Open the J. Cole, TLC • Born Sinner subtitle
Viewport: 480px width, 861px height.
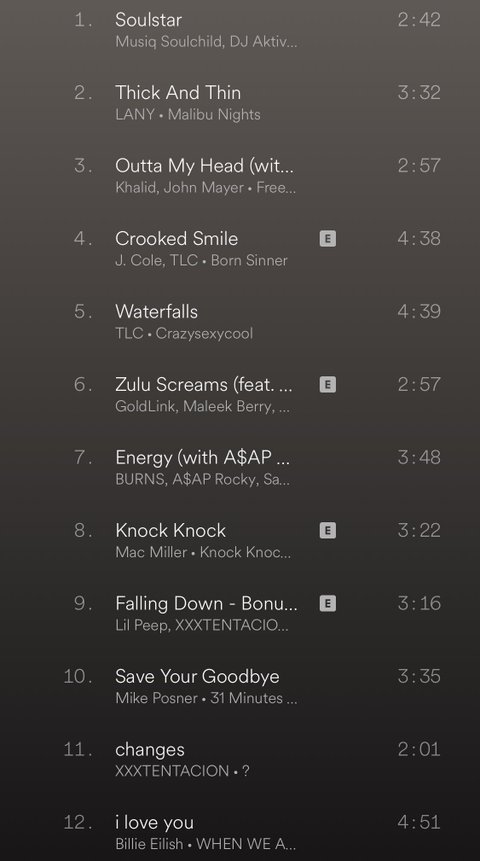click(201, 260)
